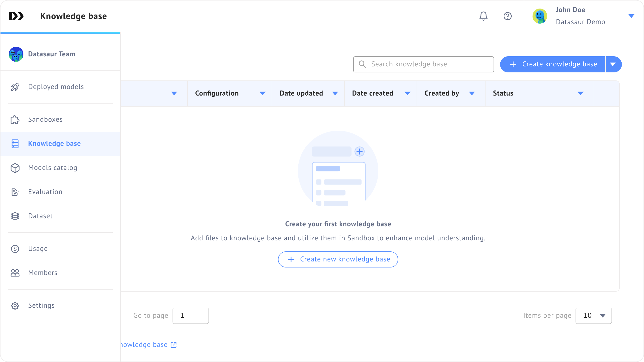Image resolution: width=644 pixels, height=362 pixels.
Task: Click the Evaluation pencil-document icon
Action: [x=15, y=192]
